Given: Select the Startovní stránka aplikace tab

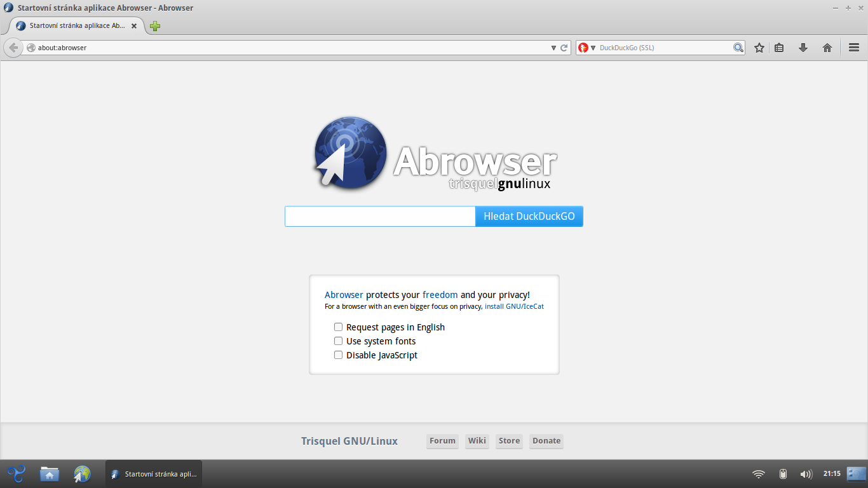Looking at the screenshot, I should 76,26.
